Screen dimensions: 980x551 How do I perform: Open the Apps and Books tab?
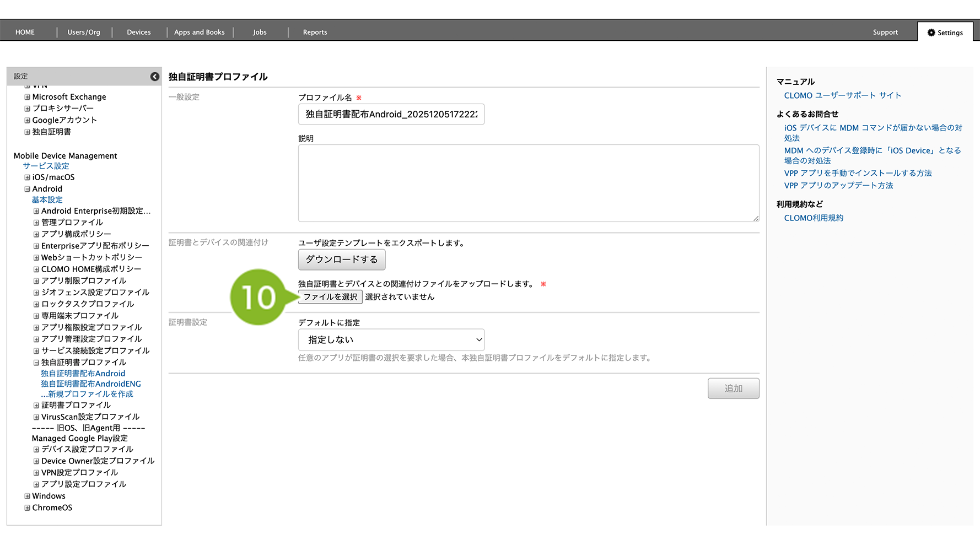199,33
